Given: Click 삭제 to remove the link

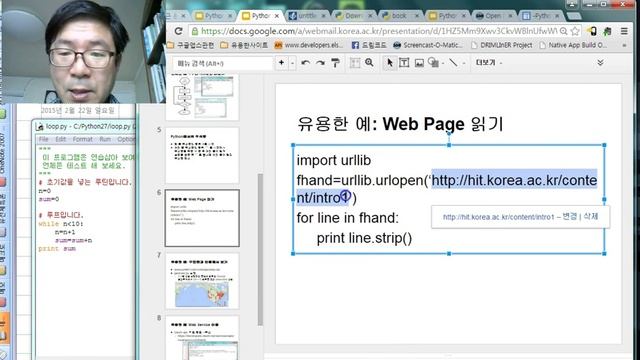Looking at the screenshot, I should pos(591,216).
